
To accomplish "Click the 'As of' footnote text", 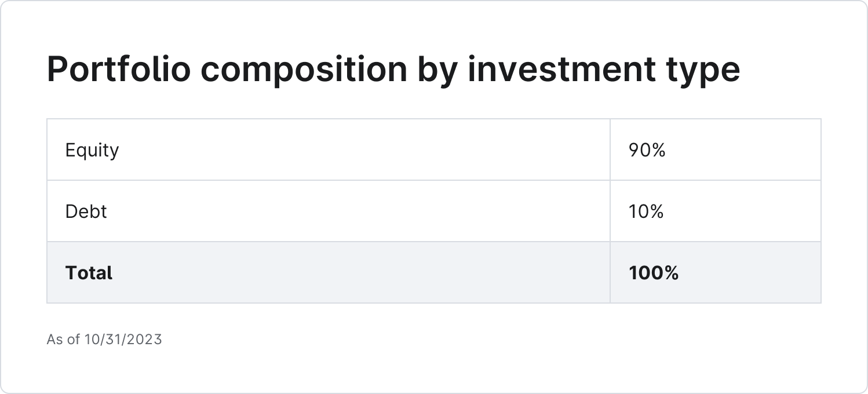I will coord(63,339).
